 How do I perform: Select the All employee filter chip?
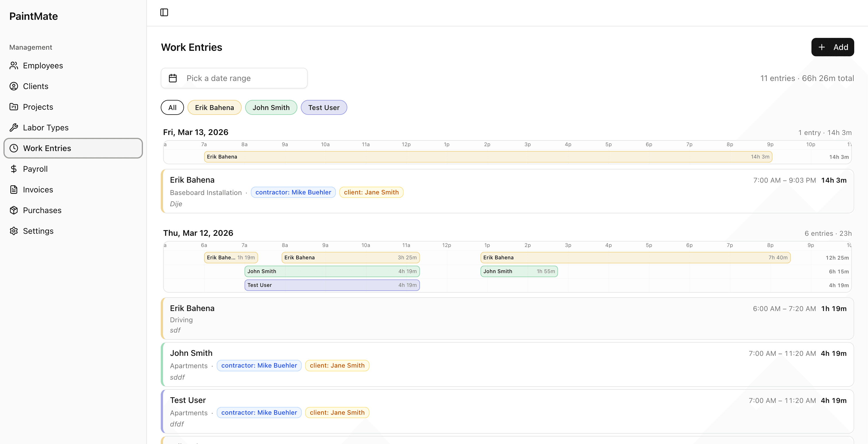(x=172, y=107)
